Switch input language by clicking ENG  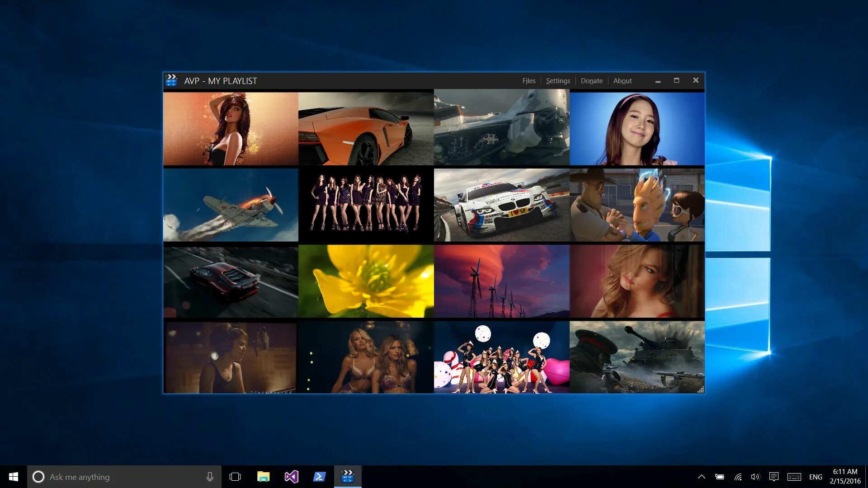816,476
